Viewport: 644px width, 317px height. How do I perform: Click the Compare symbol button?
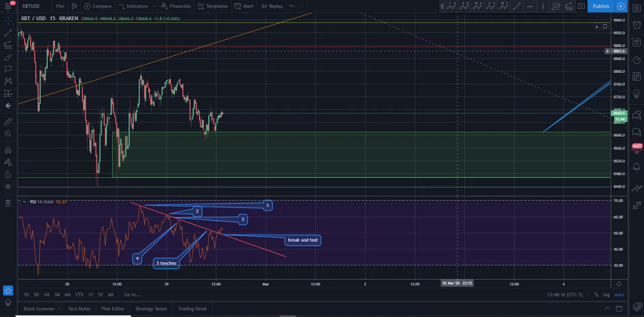98,6
